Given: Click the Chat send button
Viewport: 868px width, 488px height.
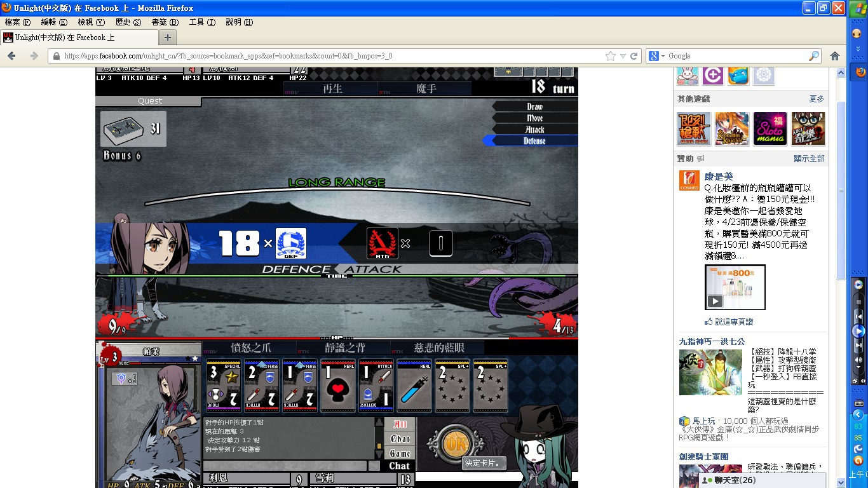Looking at the screenshot, I should pos(399,466).
